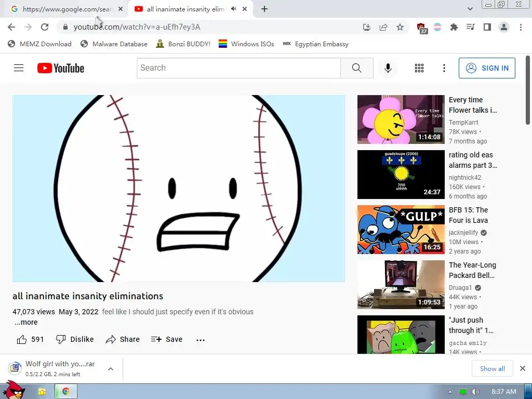Open the YouTube apps grid
This screenshot has height=399, width=532.
click(x=419, y=68)
